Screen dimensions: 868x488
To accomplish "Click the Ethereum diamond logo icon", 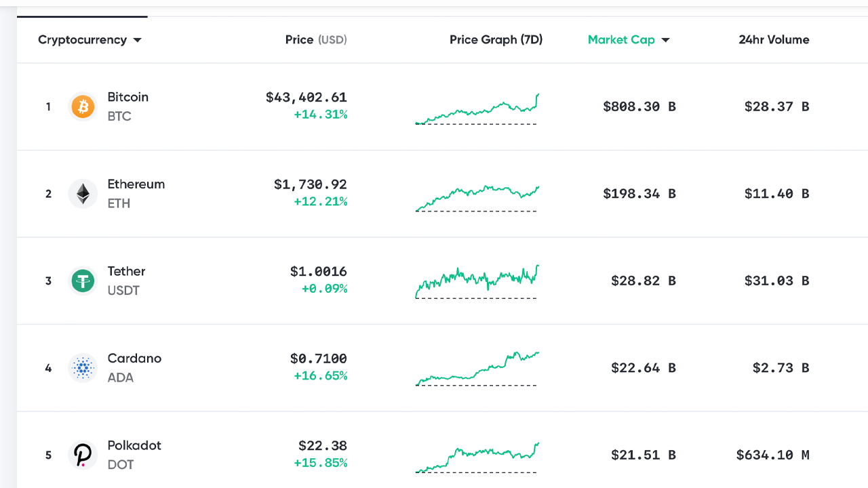I will click(x=83, y=194).
